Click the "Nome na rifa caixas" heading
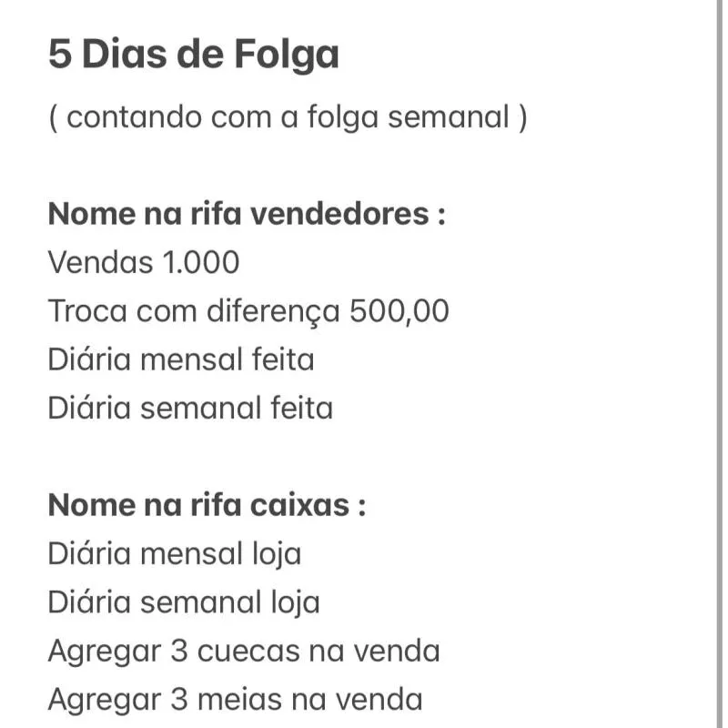728x728 pixels. [207, 505]
